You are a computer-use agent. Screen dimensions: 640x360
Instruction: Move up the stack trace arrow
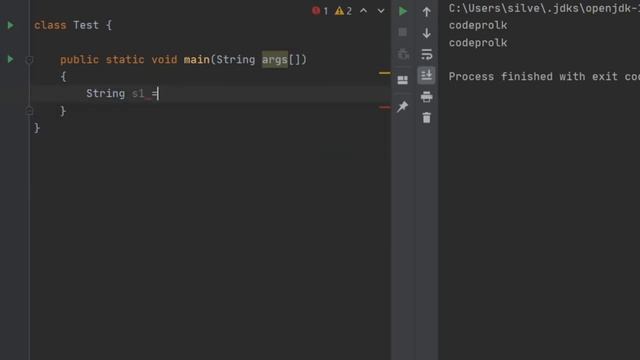[427, 12]
